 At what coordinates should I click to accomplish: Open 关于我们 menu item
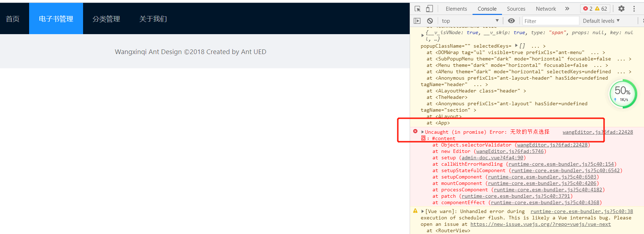(153, 18)
